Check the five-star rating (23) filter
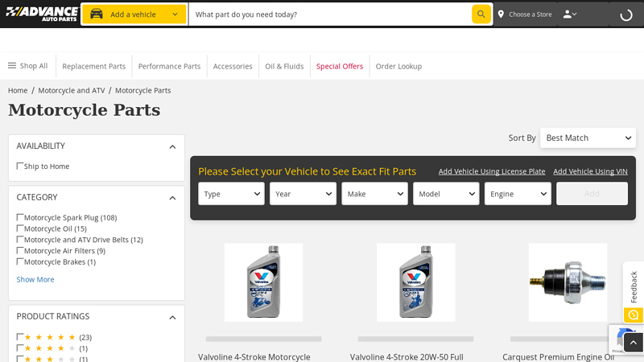This screenshot has width=644, height=362. 19,337
